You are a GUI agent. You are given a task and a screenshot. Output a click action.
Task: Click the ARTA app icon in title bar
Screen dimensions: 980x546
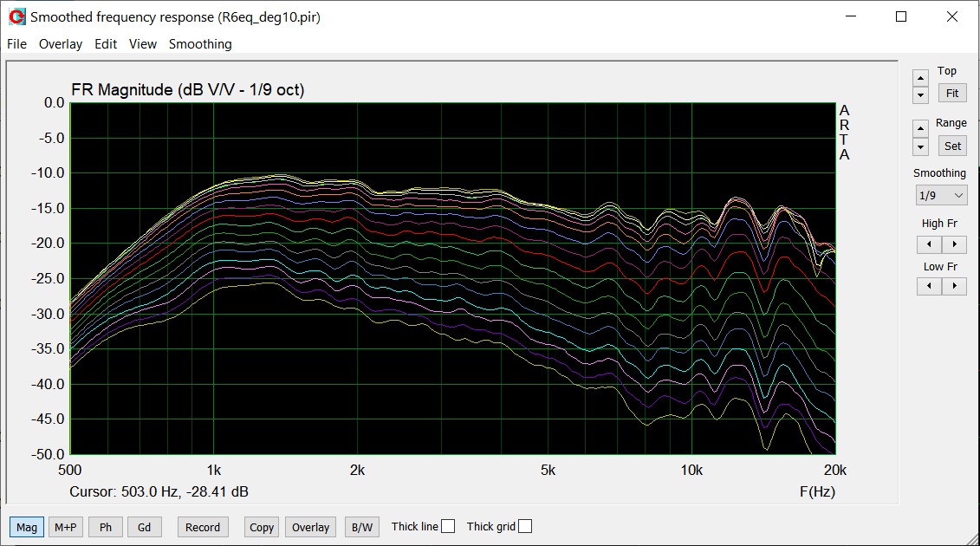16,16
